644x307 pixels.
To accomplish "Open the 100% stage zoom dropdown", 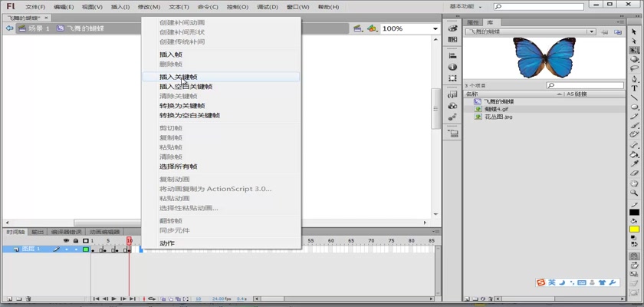I will [433, 28].
